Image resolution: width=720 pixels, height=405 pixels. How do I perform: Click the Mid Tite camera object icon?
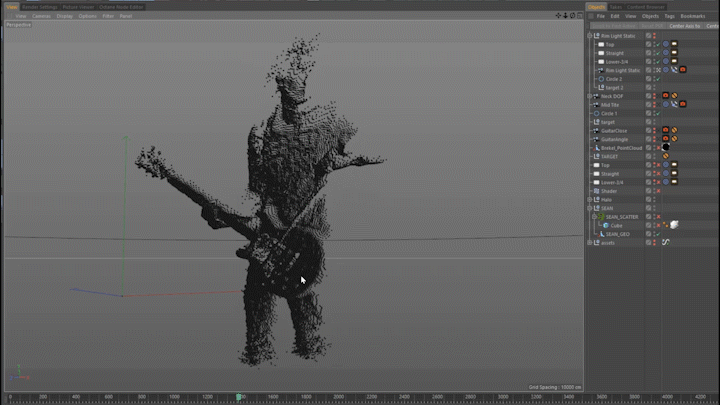[x=596, y=105]
